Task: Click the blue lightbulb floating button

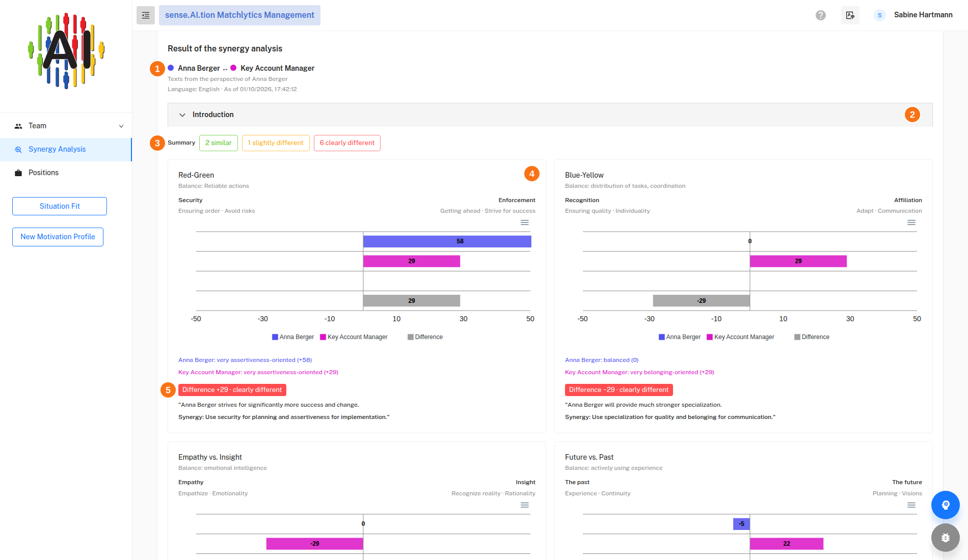Action: (946, 505)
